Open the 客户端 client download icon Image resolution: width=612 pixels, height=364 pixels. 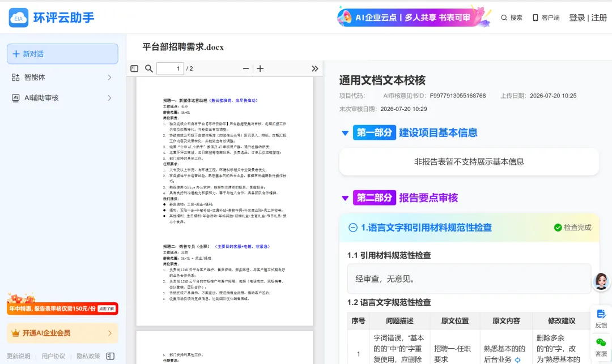click(x=535, y=18)
